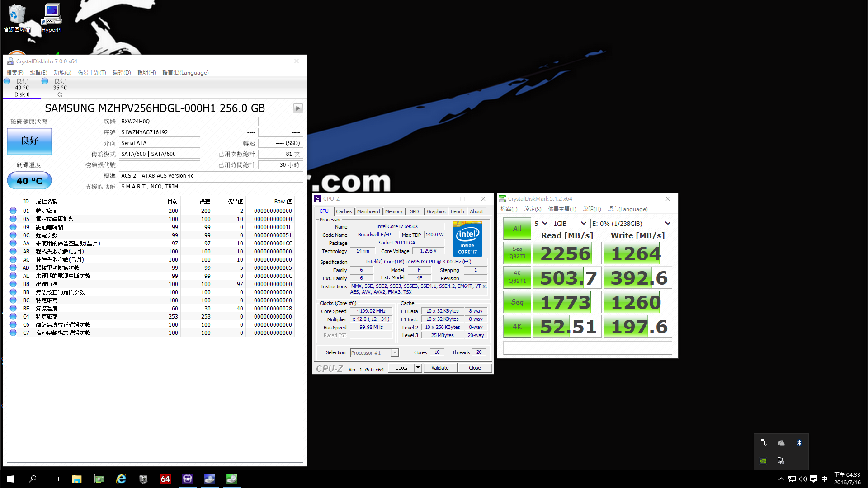This screenshot has height=488, width=868.
Task: Switch to the Memory tab in CPU-Z
Action: point(394,211)
